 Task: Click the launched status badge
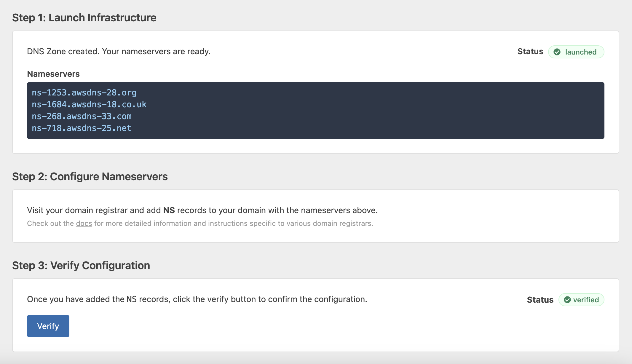coord(576,52)
